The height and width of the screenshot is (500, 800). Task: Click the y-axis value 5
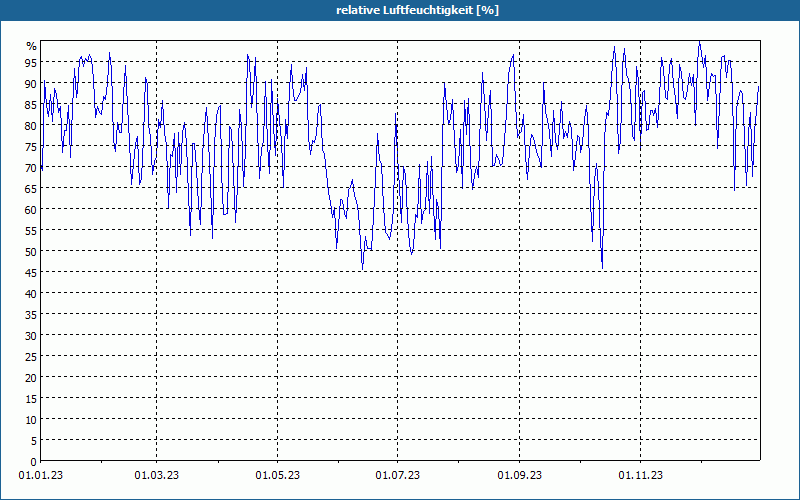[x=34, y=440]
